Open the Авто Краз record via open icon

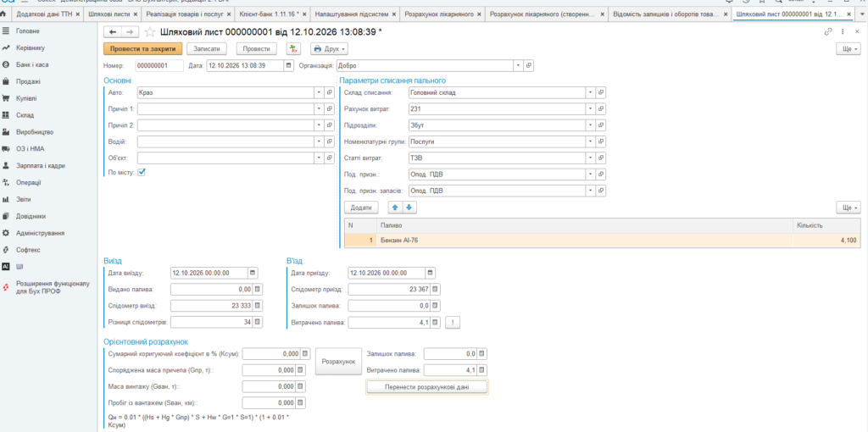tap(330, 92)
